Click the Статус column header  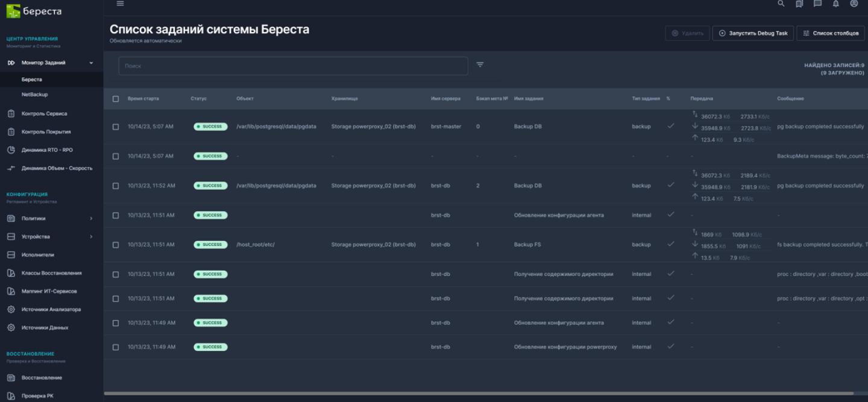198,99
